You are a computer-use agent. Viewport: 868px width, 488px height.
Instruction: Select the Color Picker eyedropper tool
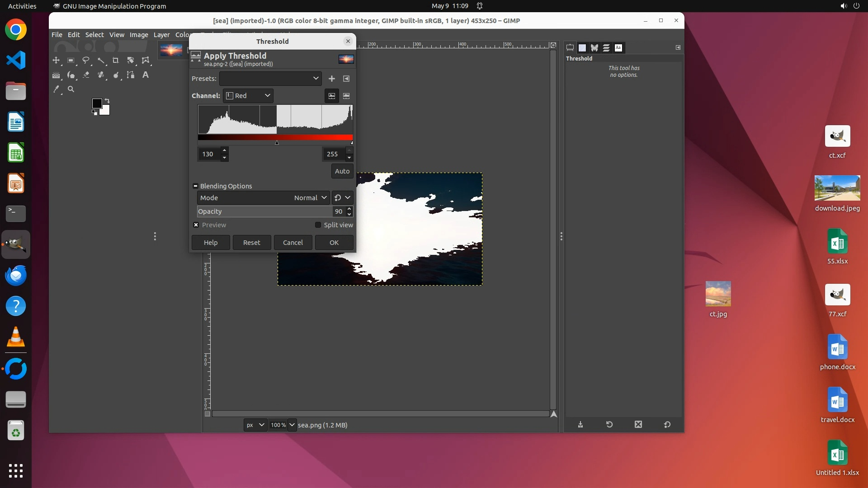point(56,89)
